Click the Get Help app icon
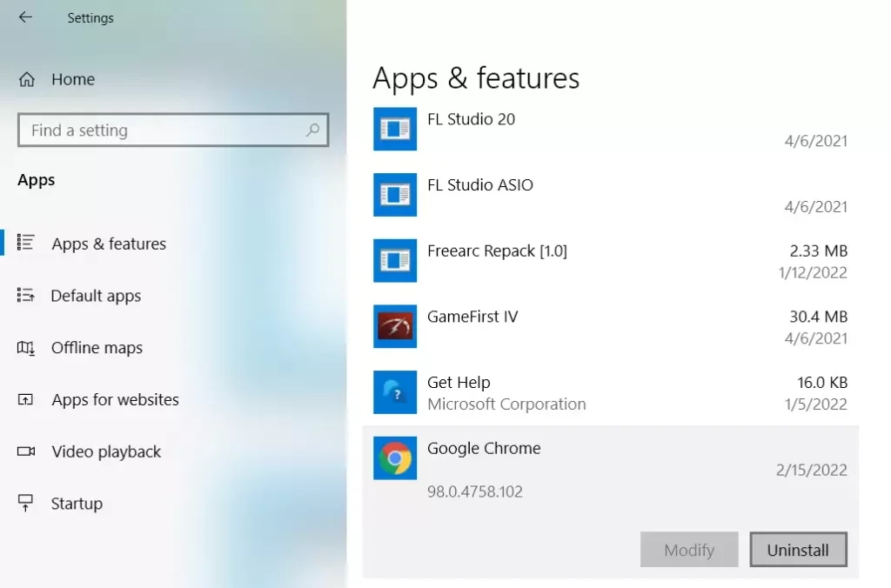This screenshot has height=588, width=891. pos(395,392)
